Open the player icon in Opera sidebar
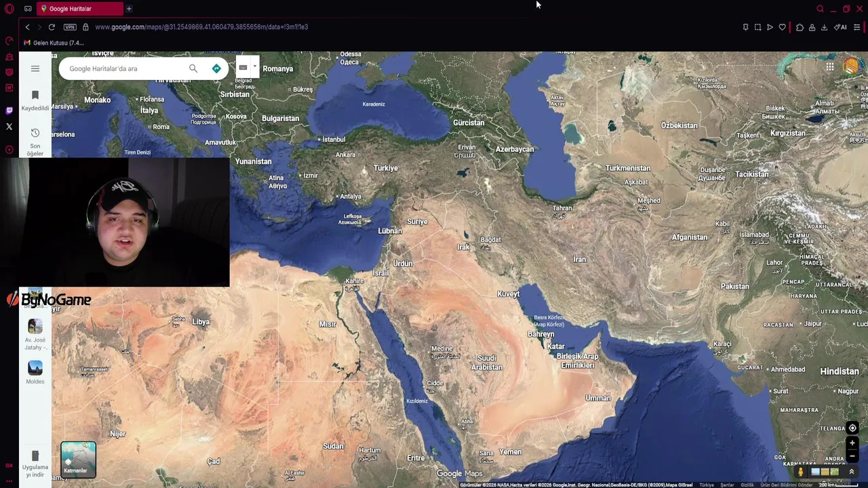 [9, 150]
